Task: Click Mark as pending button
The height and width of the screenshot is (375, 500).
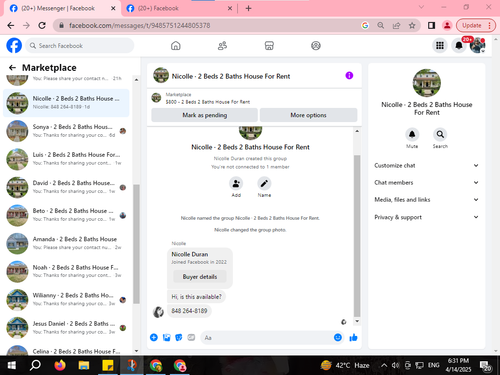Action: tap(204, 115)
